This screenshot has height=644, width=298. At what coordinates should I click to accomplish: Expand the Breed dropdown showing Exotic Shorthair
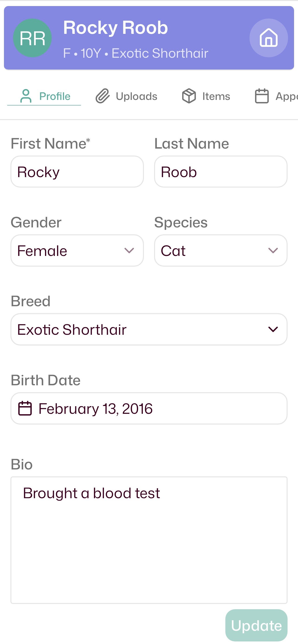[x=149, y=329]
